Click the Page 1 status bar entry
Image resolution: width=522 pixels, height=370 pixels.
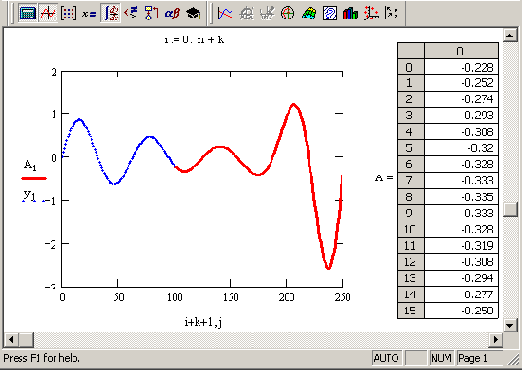[x=479, y=358]
